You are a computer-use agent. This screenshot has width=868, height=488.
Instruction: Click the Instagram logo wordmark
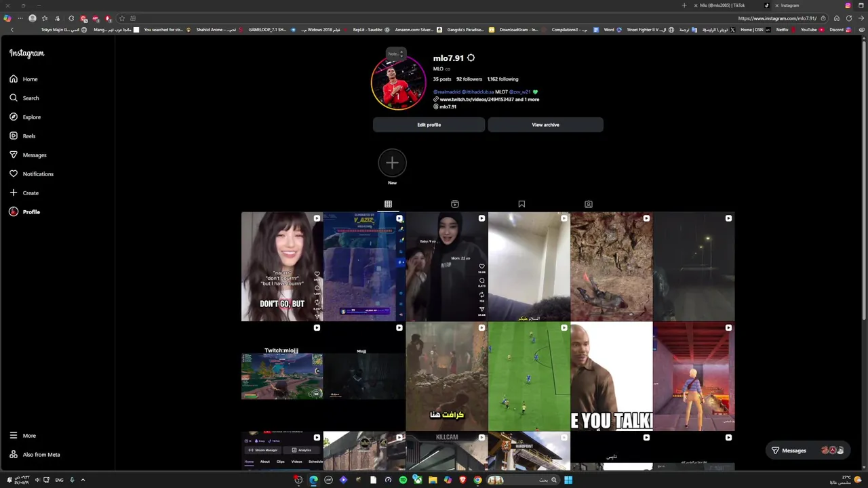click(26, 53)
